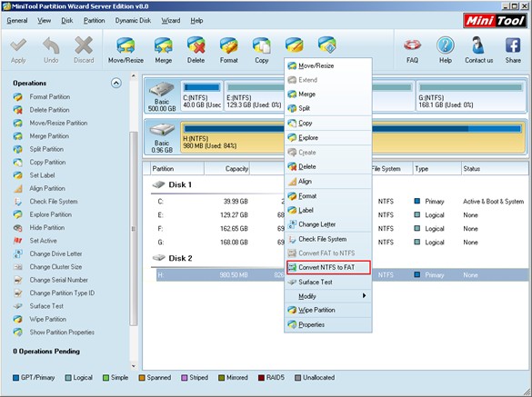Click the Contact us icon

point(478,45)
